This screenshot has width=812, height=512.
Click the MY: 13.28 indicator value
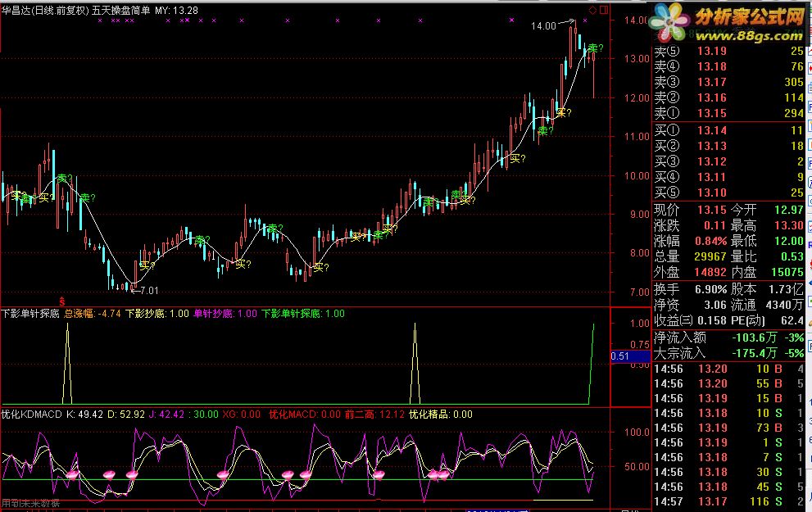point(177,11)
